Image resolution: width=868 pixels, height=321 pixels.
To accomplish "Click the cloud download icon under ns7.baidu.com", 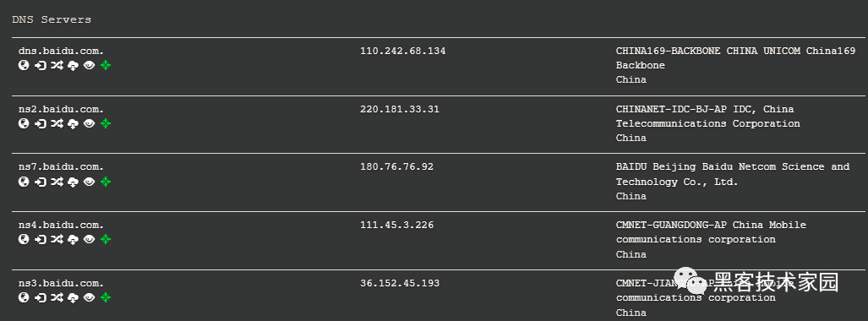I will 73,182.
